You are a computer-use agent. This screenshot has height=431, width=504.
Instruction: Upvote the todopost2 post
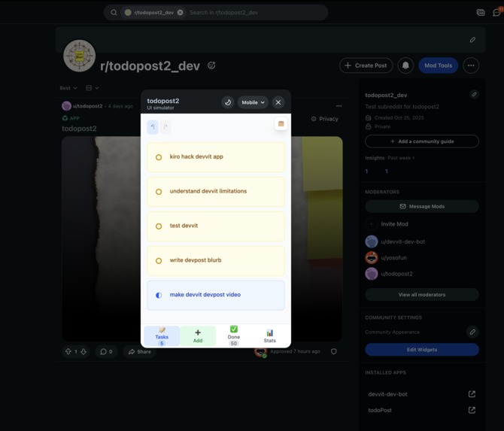tap(68, 351)
